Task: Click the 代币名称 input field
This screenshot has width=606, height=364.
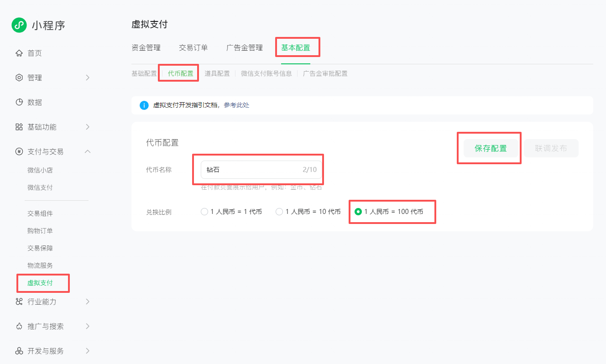Action: point(261,170)
